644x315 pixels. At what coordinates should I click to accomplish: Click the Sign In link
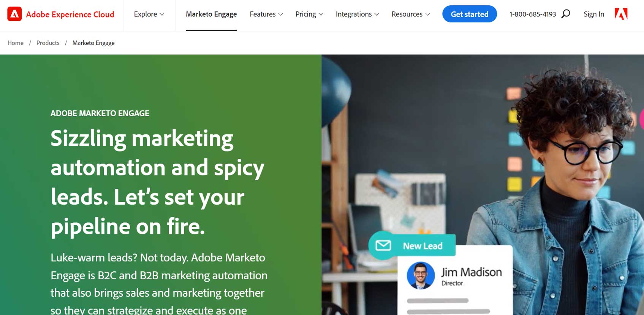[594, 14]
